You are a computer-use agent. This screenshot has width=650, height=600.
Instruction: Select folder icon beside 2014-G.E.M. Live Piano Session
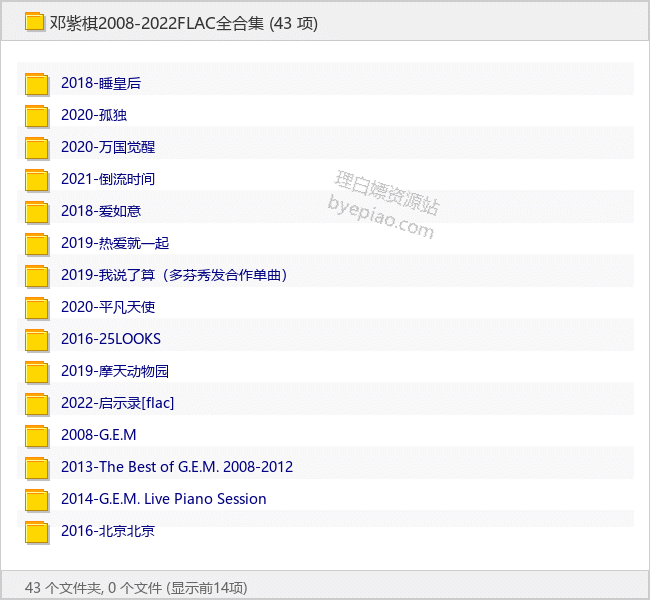pos(37,500)
